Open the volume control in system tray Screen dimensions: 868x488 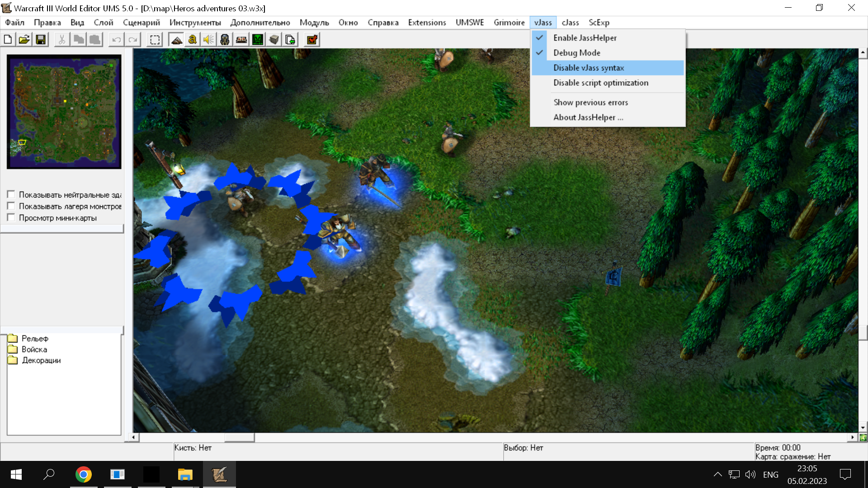point(750,474)
